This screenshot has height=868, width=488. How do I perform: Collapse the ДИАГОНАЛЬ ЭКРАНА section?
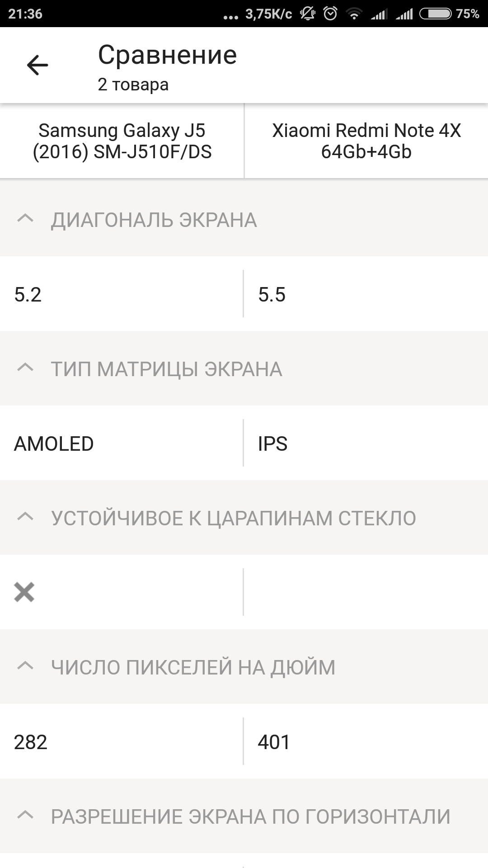(x=25, y=219)
